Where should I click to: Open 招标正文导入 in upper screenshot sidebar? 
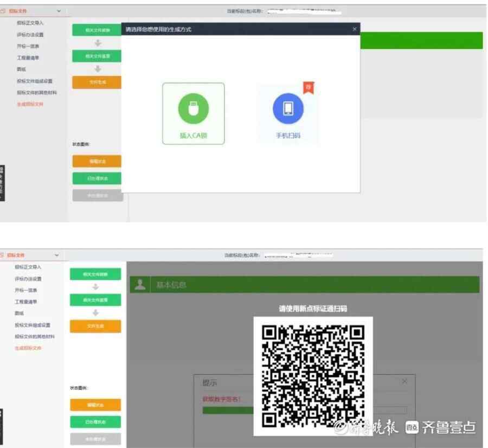(x=30, y=23)
